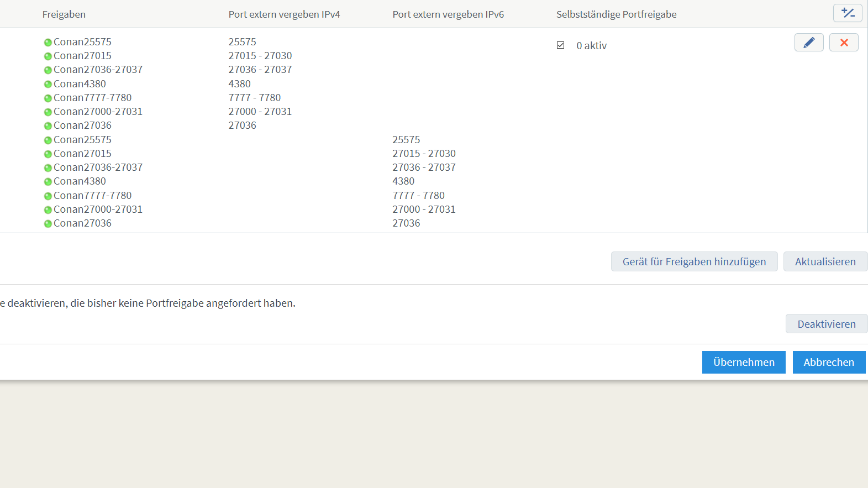Click the Freigaben column header
868x488 pixels.
point(64,14)
